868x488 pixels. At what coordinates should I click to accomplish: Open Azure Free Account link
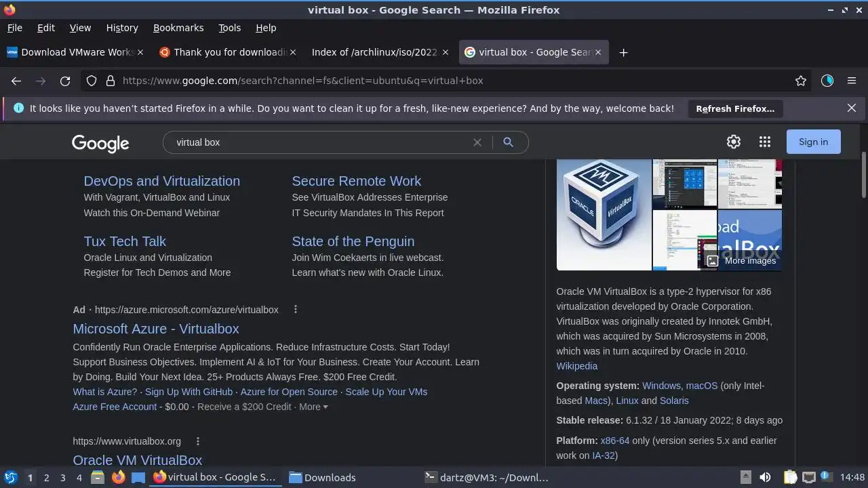[115, 407]
